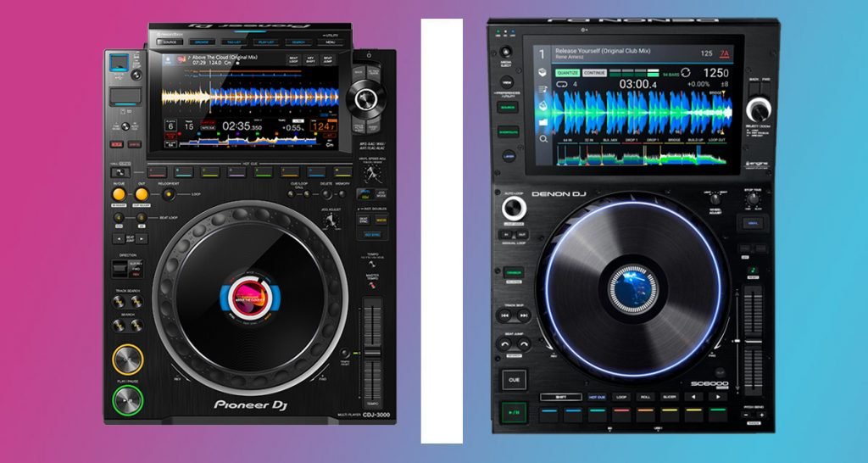
Task: Toggle BEAT SYNC on the Pioneer
Action: pos(364,220)
